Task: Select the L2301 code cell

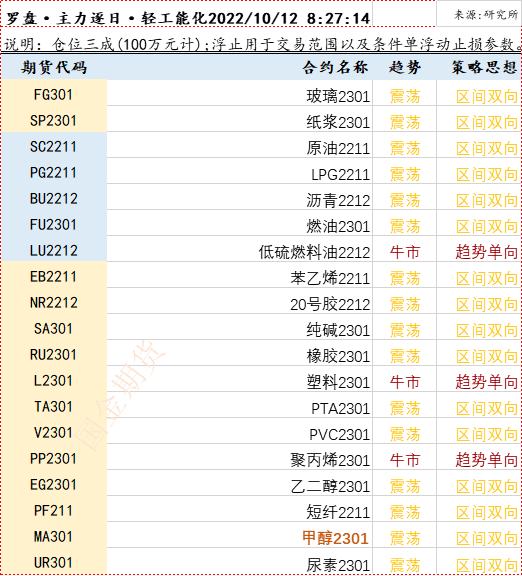Action: coord(54,379)
